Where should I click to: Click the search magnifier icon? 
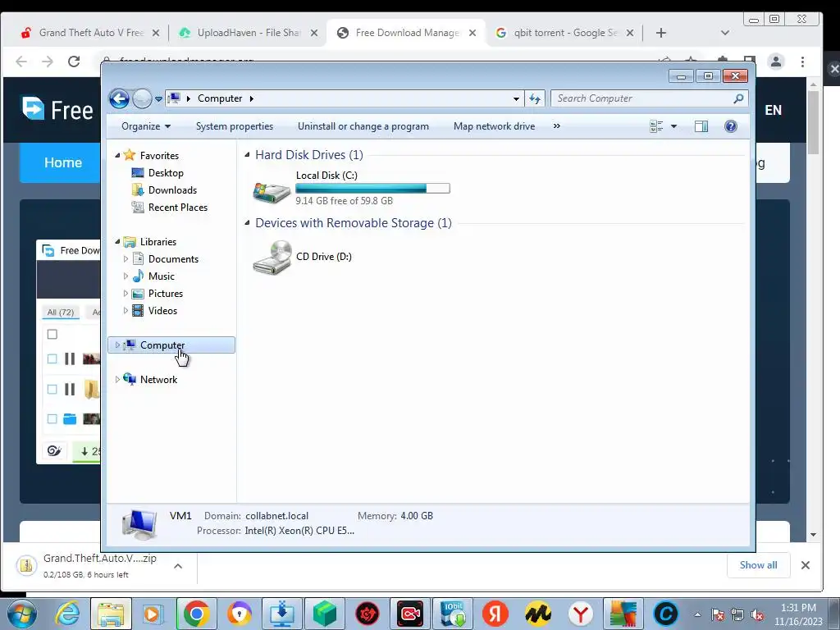(739, 98)
